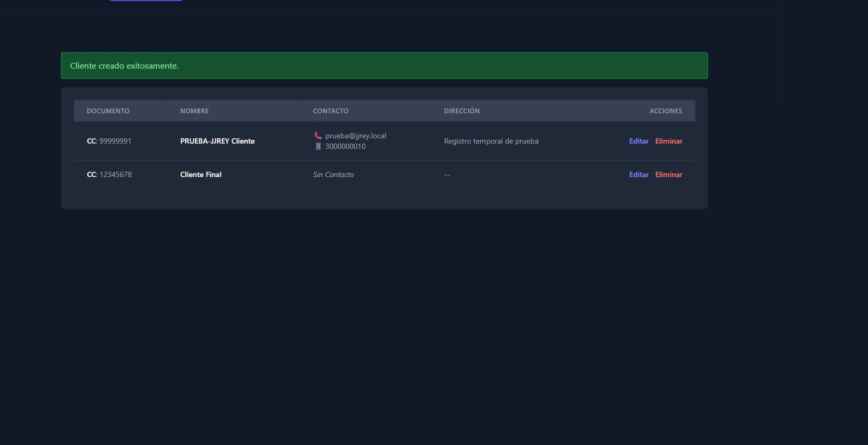Click the mobile icon beside 3000000010

coord(318,146)
